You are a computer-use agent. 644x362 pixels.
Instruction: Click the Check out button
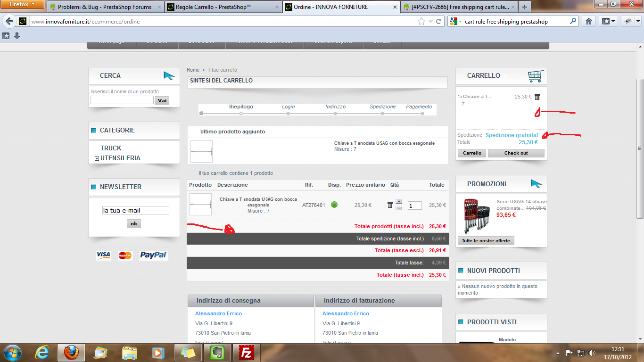(x=516, y=153)
